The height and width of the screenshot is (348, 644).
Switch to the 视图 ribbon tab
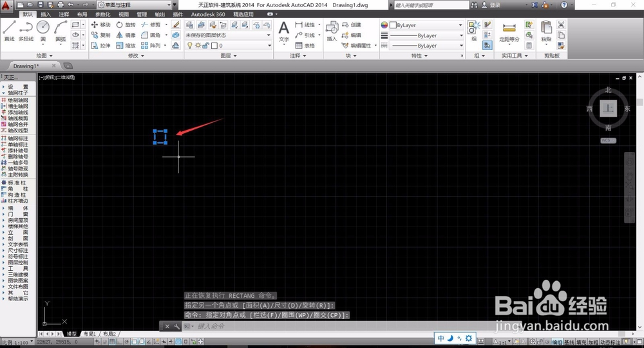pyautogui.click(x=123, y=14)
